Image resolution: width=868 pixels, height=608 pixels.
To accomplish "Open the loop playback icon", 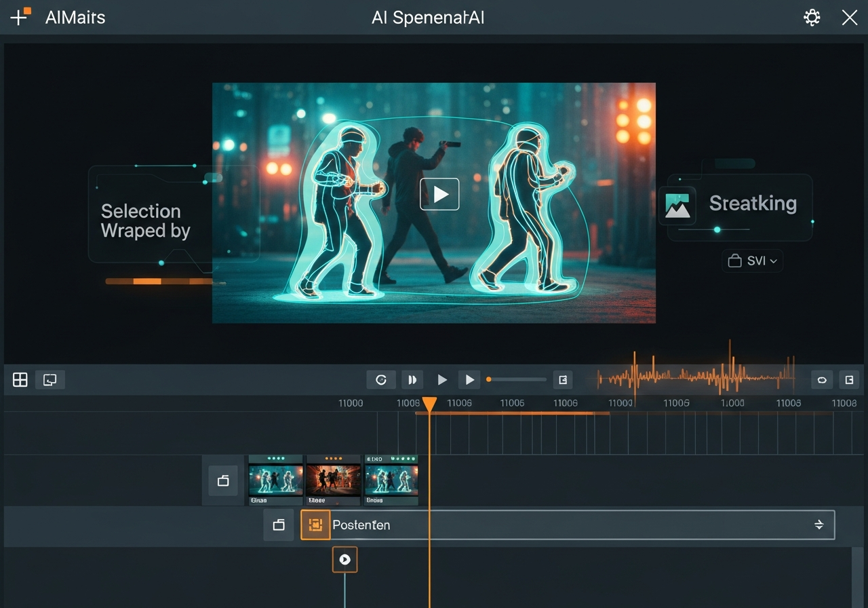I will [x=381, y=379].
